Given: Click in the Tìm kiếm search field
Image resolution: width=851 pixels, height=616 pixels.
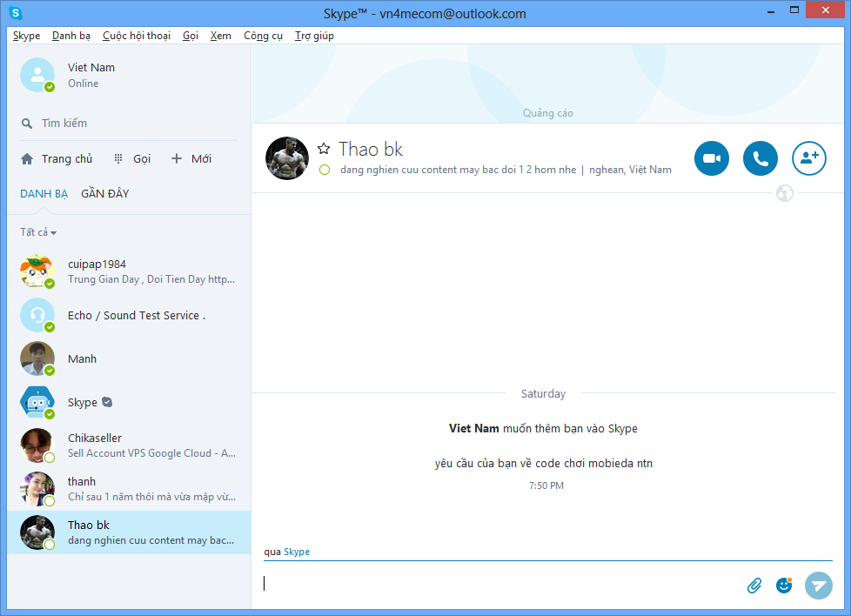Looking at the screenshot, I should (x=129, y=124).
